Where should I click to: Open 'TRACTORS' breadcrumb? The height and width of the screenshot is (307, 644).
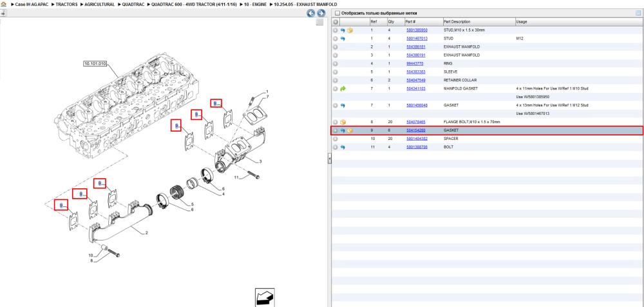coord(66,4)
